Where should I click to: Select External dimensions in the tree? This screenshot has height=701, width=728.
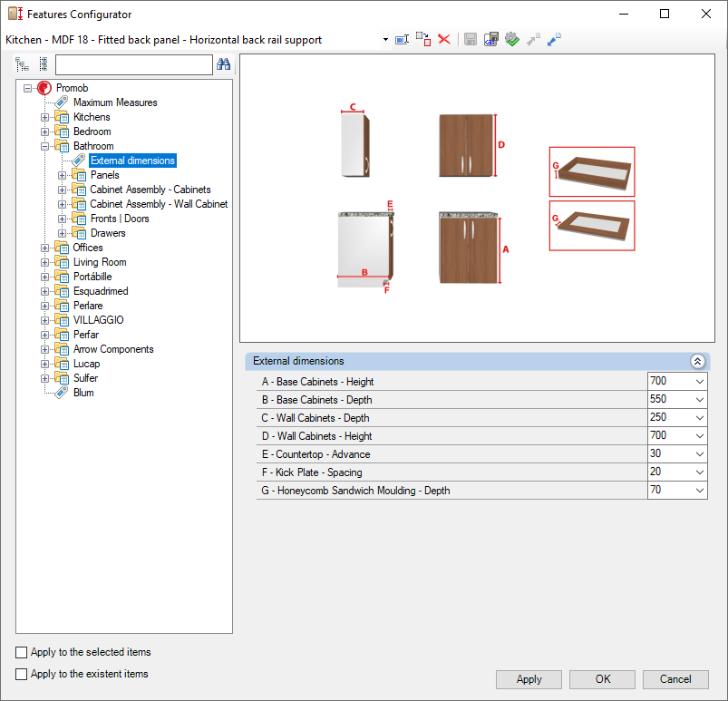point(132,161)
